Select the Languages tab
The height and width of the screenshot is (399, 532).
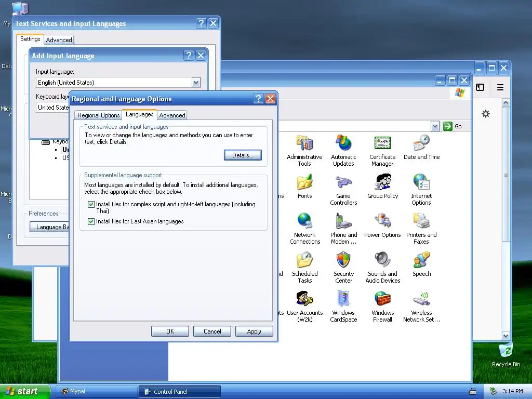[x=139, y=114]
